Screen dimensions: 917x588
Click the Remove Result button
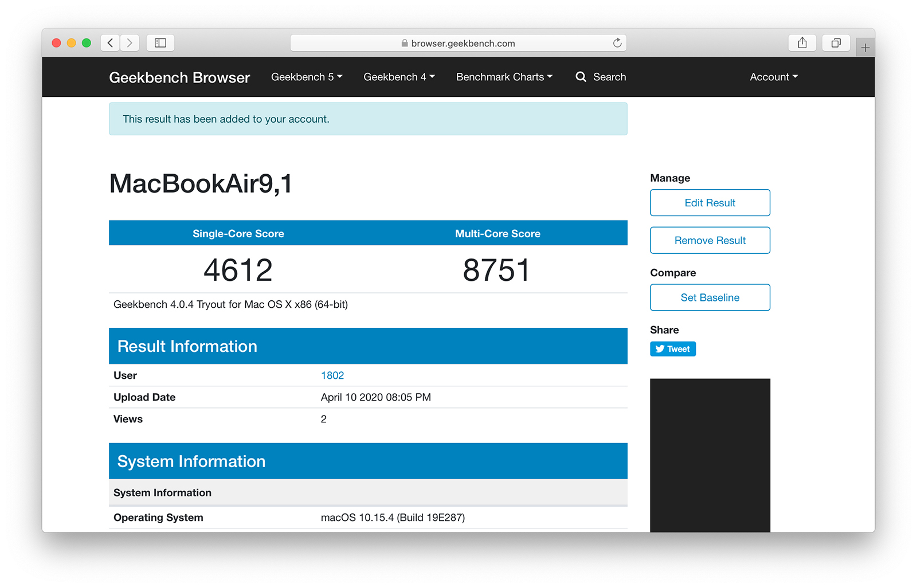click(710, 241)
